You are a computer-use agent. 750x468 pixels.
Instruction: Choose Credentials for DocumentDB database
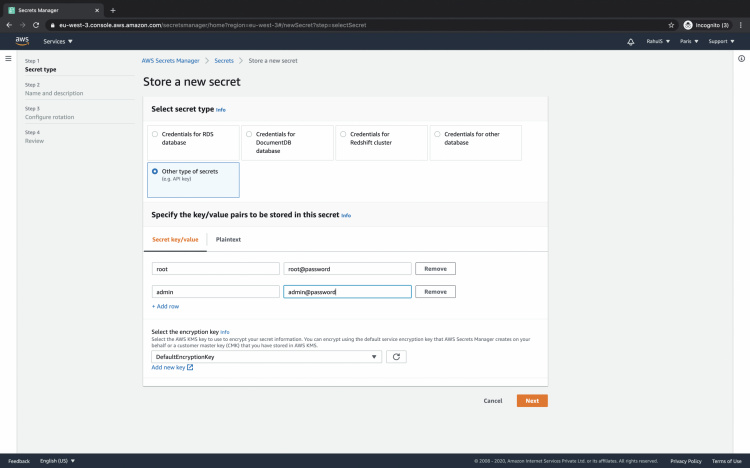coord(248,133)
